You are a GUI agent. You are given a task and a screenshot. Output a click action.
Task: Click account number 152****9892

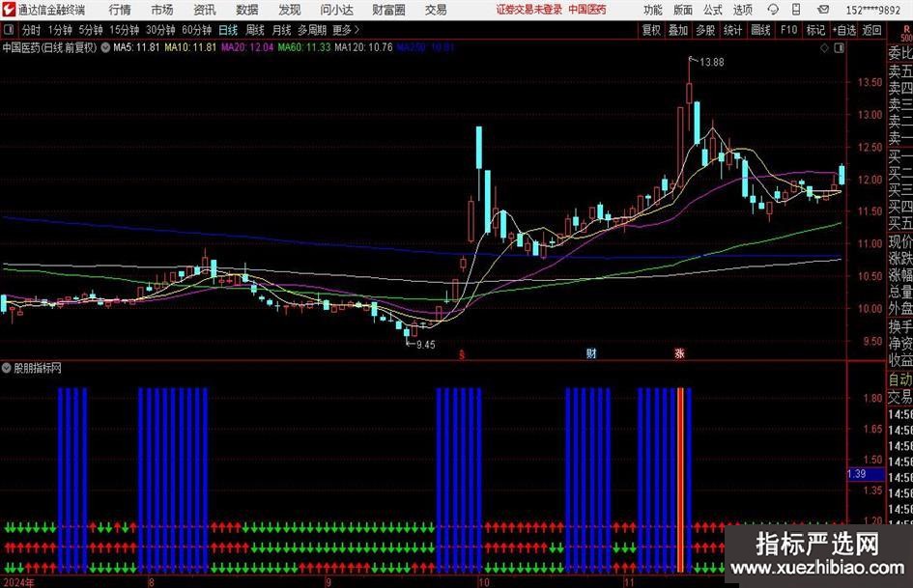872,10
